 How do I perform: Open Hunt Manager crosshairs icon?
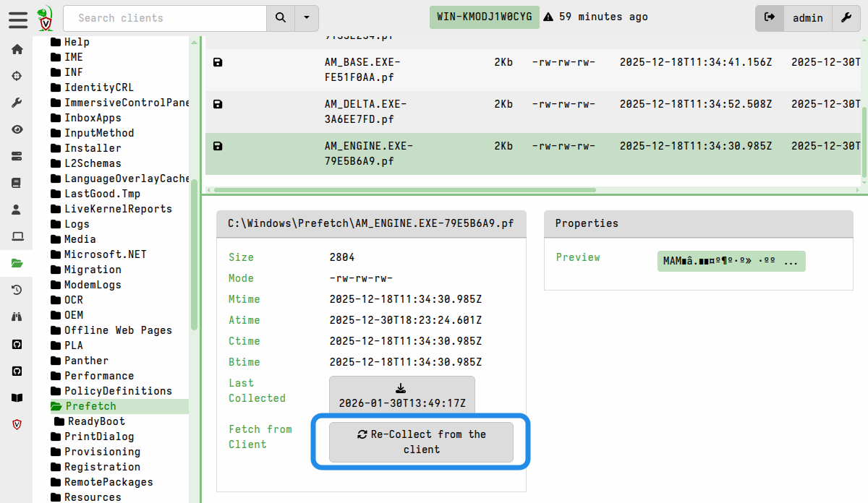(17, 76)
